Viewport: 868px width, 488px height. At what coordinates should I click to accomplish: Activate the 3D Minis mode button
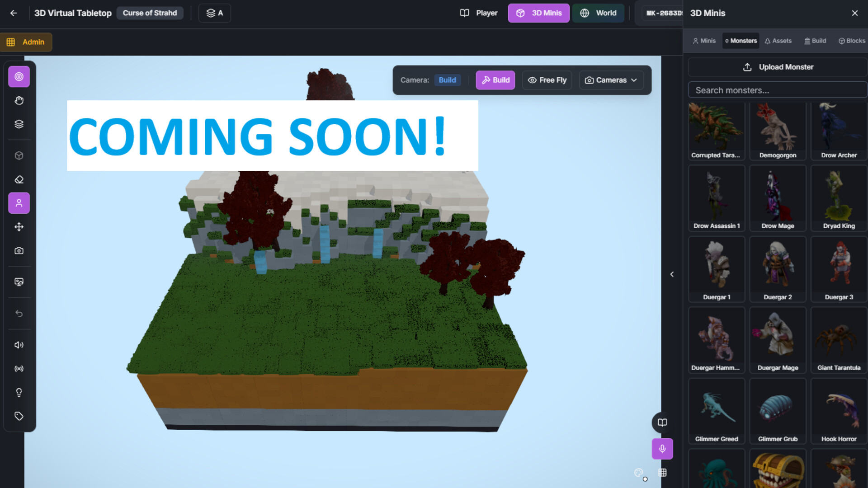pos(538,13)
